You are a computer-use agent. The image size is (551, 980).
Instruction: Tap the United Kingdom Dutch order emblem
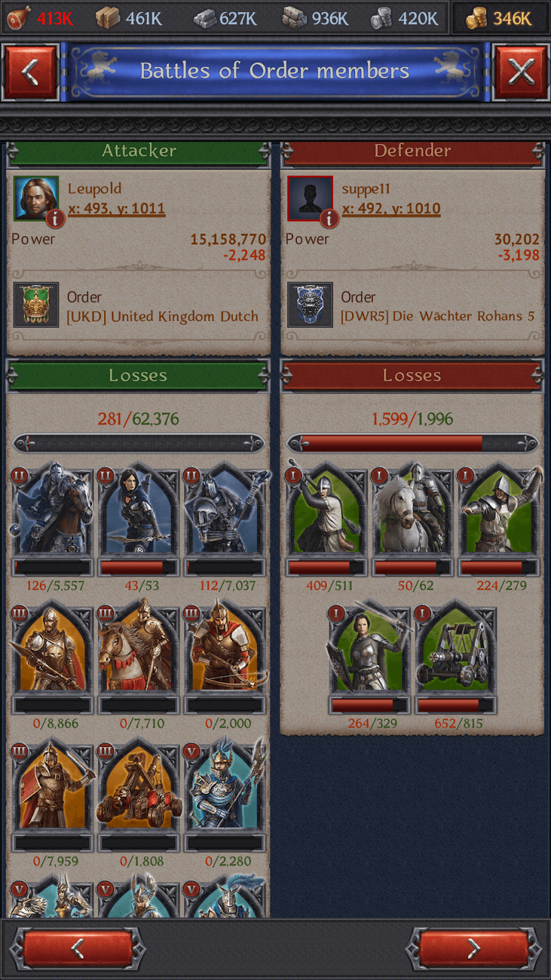tap(36, 304)
